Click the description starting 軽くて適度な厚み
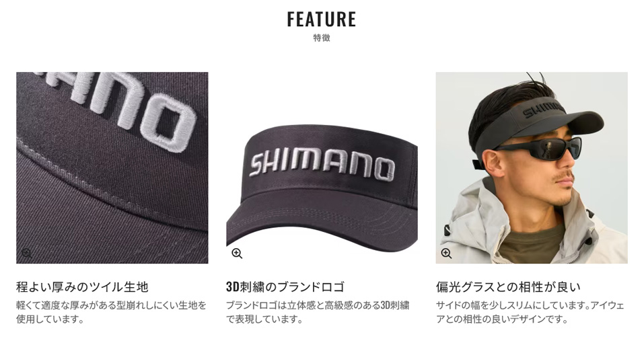Image resolution: width=644 pixels, height=349 pixels. (x=111, y=312)
